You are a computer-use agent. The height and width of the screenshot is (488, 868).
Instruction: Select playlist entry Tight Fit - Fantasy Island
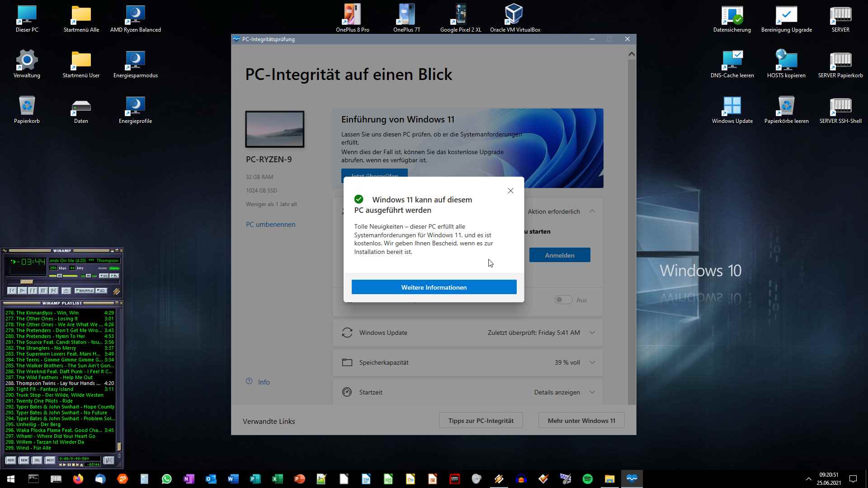pos(60,389)
